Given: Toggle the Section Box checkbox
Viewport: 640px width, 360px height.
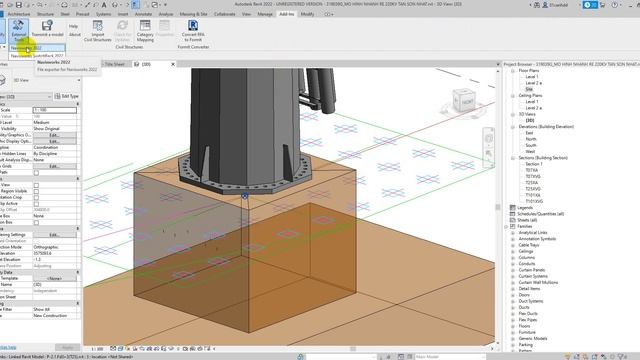Looking at the screenshot, I should pyautogui.click(x=36, y=222).
